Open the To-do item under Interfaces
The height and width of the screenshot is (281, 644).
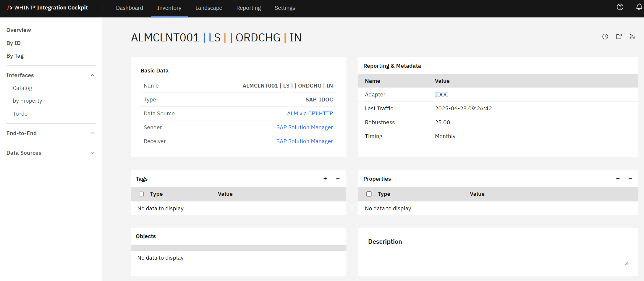pyautogui.click(x=20, y=114)
